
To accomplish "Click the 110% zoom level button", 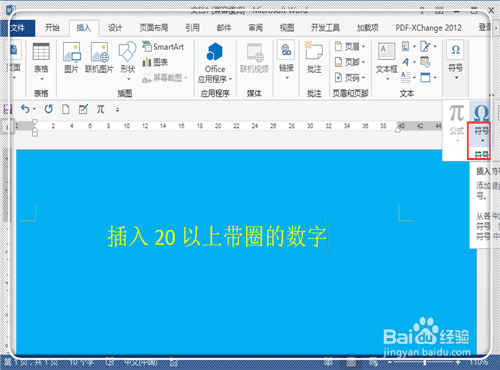I will tap(479, 362).
